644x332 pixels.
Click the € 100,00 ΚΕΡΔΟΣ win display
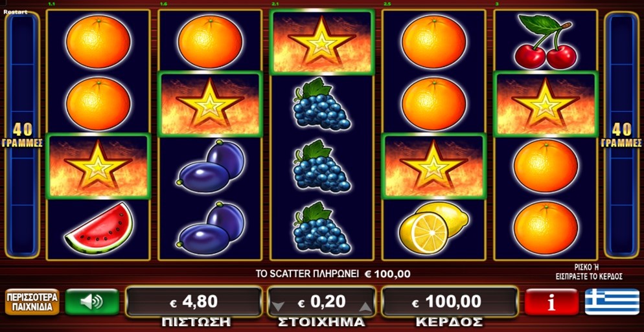[450, 302]
